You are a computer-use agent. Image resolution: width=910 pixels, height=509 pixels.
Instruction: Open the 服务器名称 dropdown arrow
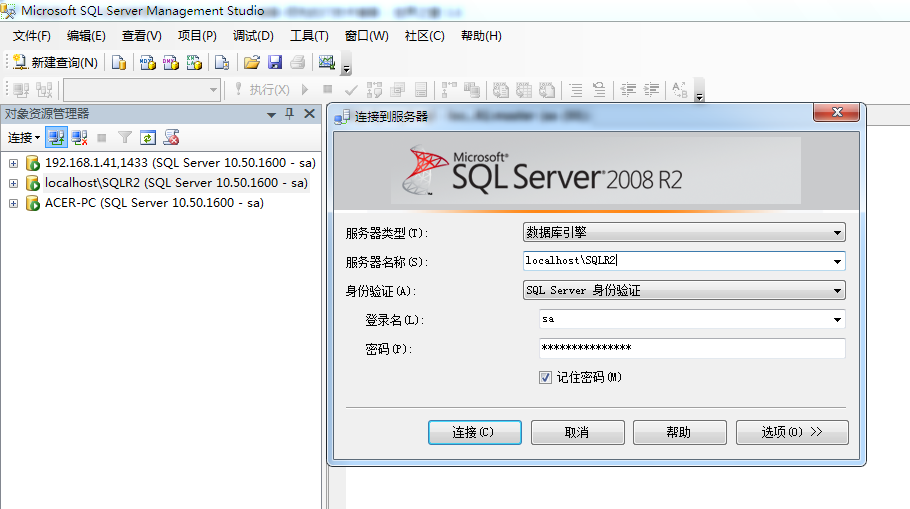tap(837, 262)
